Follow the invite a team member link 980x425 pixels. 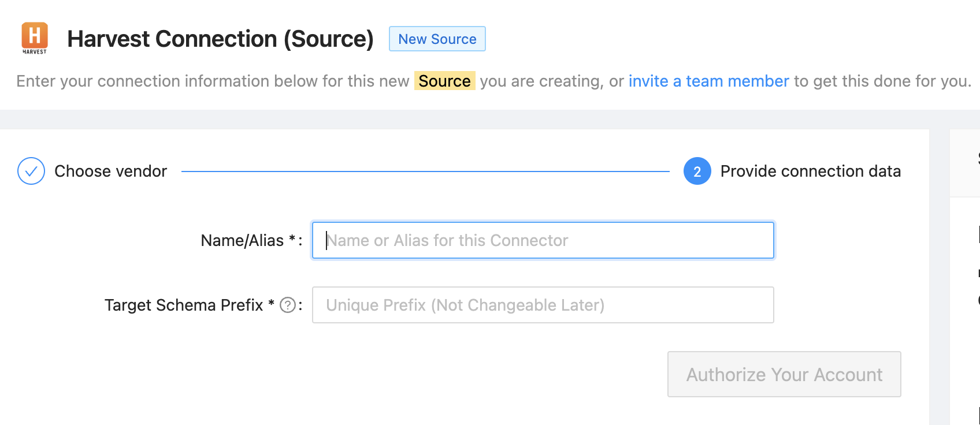[708, 81]
